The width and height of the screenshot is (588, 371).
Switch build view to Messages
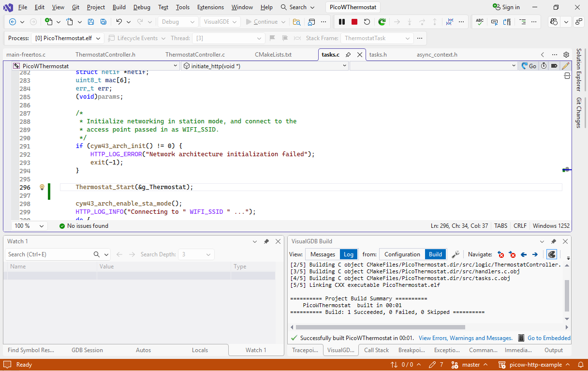pos(322,254)
